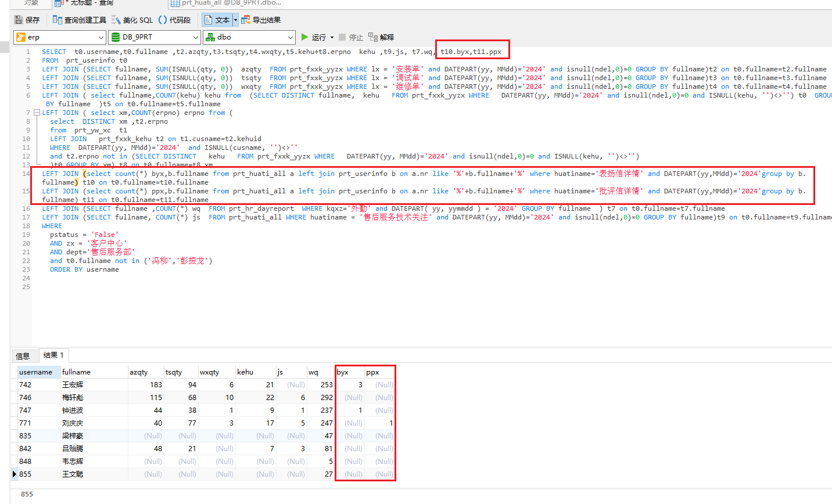Switch to the 对象 tab
The width and height of the screenshot is (832, 504).
[x=31, y=3]
